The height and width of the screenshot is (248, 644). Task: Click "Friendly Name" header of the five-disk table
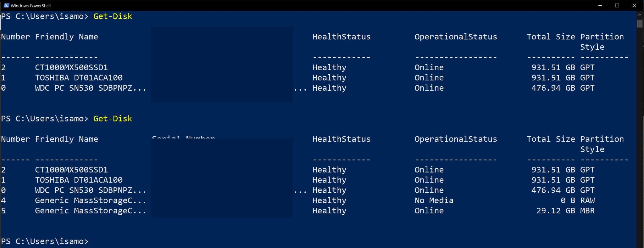[x=66, y=139]
